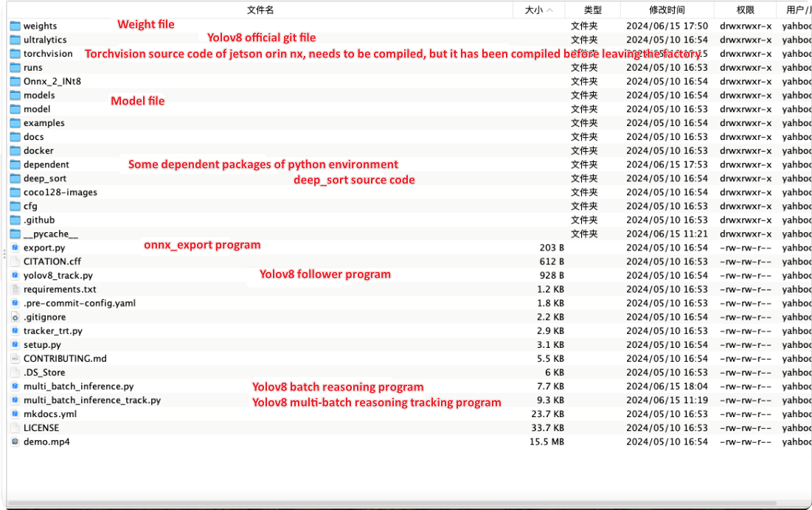Image resolution: width=812 pixels, height=510 pixels.
Task: Click the models folder icon
Action: pos(15,95)
